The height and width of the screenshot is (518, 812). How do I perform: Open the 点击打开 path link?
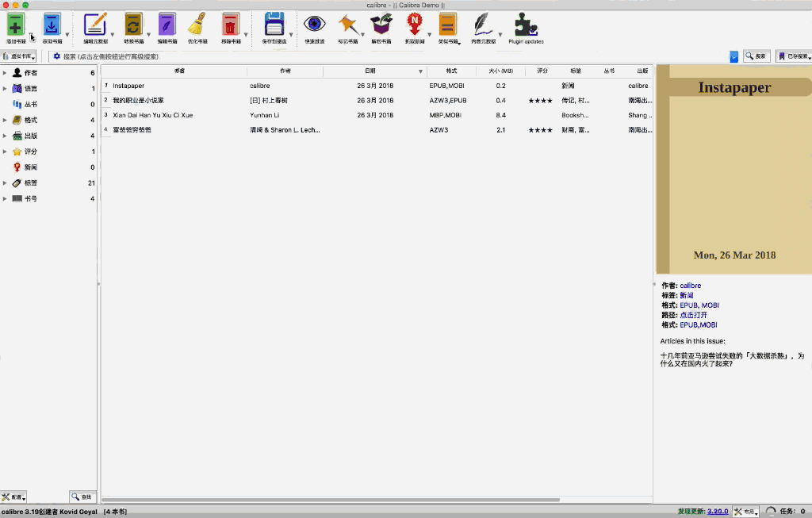coord(693,315)
